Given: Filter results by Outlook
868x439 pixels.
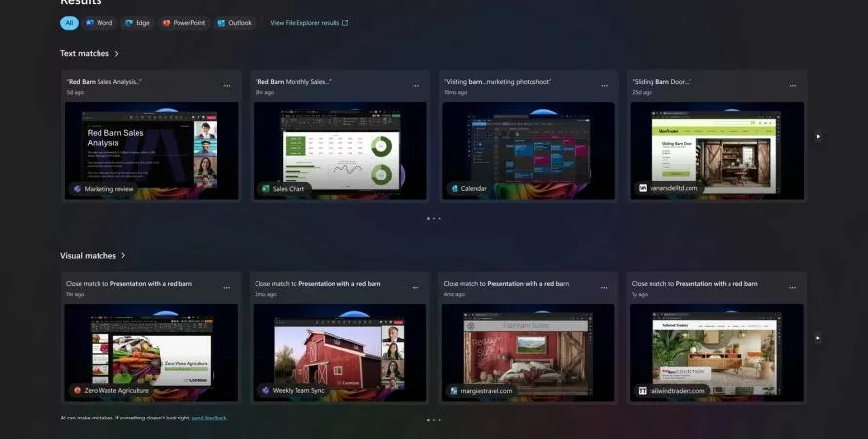Looking at the screenshot, I should tap(235, 23).
